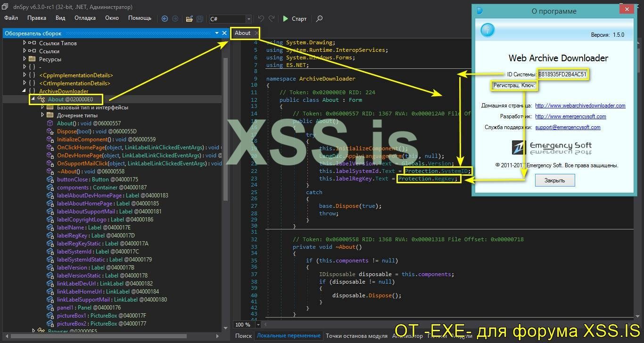Click the Redo arrow in the toolbar

coord(272,19)
